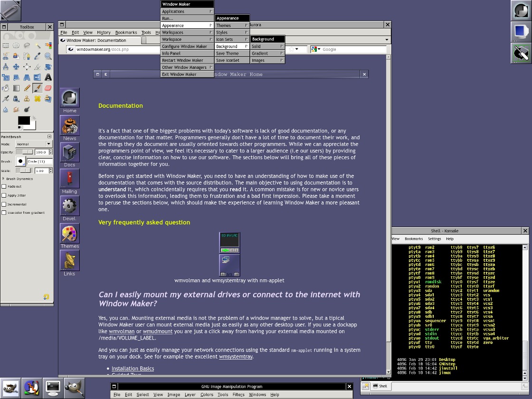This screenshot has height=399, width=532.
Task: Follow the wmvolman link in the text
Action: pyautogui.click(x=122, y=331)
